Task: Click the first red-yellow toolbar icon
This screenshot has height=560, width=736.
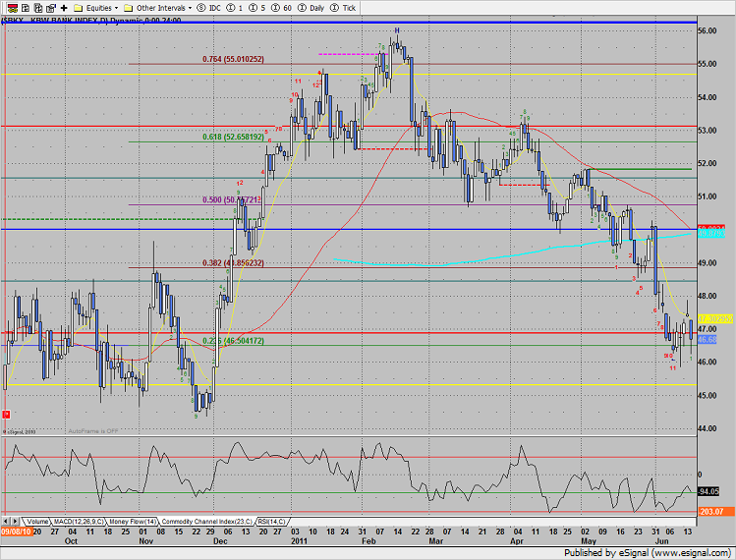Action: (x=13, y=8)
